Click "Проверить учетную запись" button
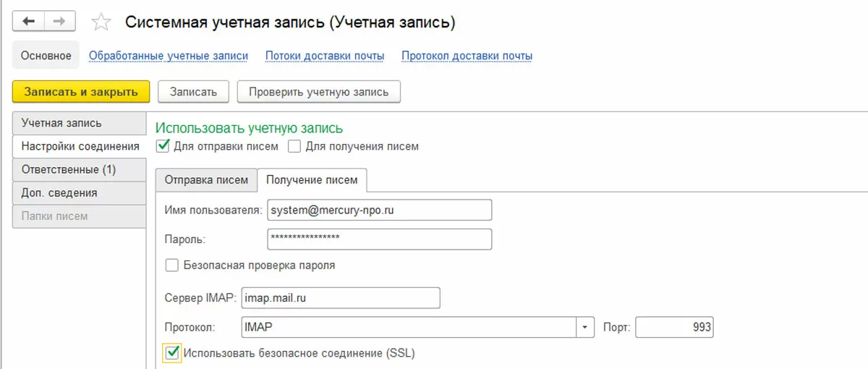The image size is (868, 369). pyautogui.click(x=318, y=92)
